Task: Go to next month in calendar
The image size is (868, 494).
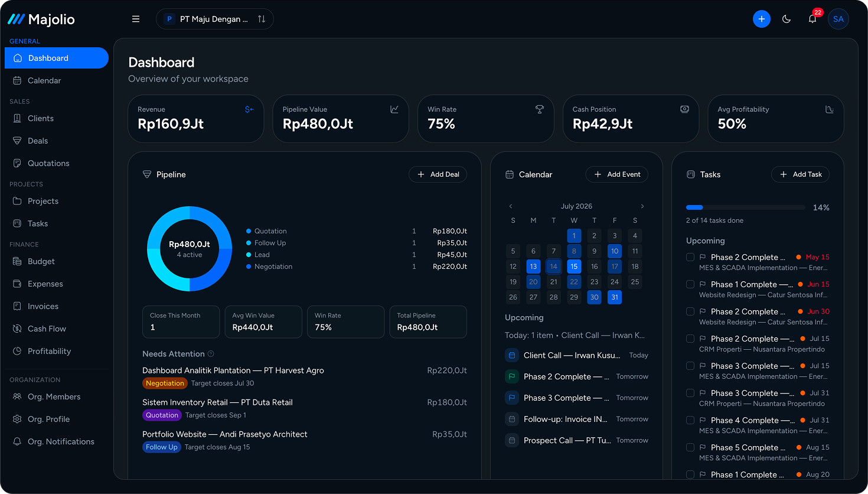Action: pos(642,206)
